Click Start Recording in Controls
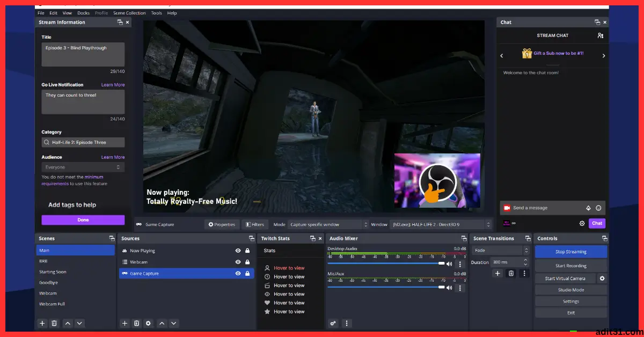This screenshot has height=337, width=644. pos(571,266)
